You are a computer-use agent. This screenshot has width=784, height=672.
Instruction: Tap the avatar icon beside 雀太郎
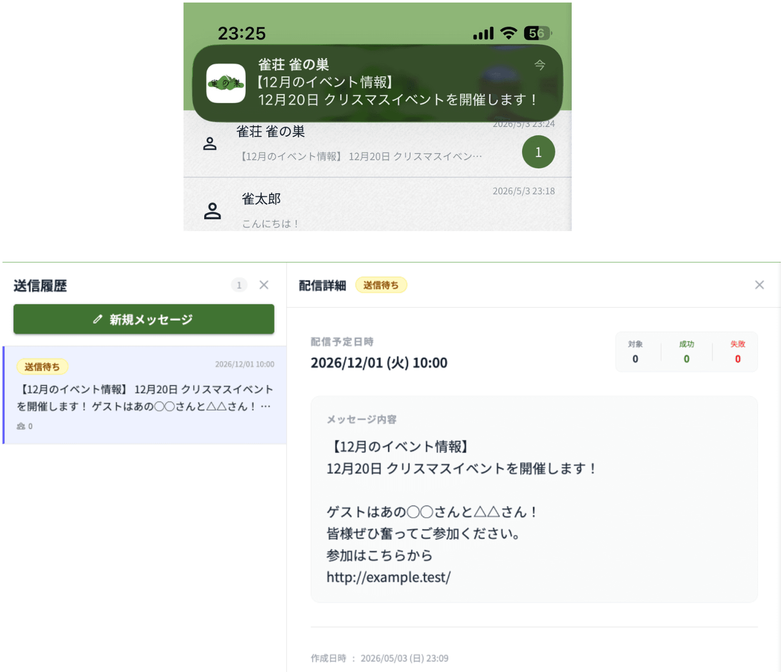pos(212,211)
